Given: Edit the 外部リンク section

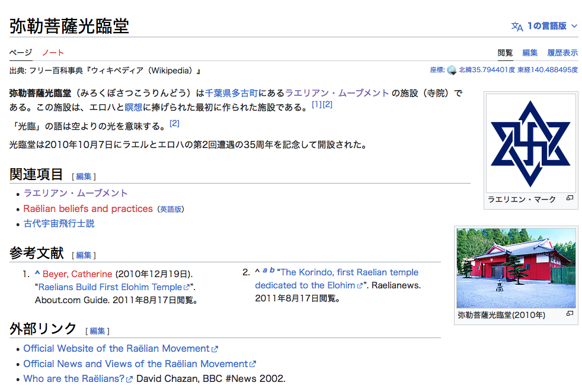Looking at the screenshot, I should [97, 331].
